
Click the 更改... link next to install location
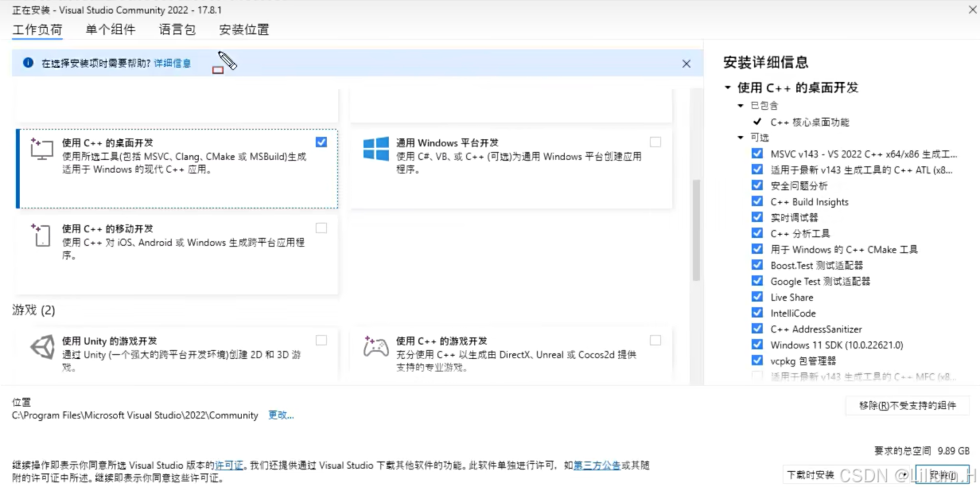[281, 415]
